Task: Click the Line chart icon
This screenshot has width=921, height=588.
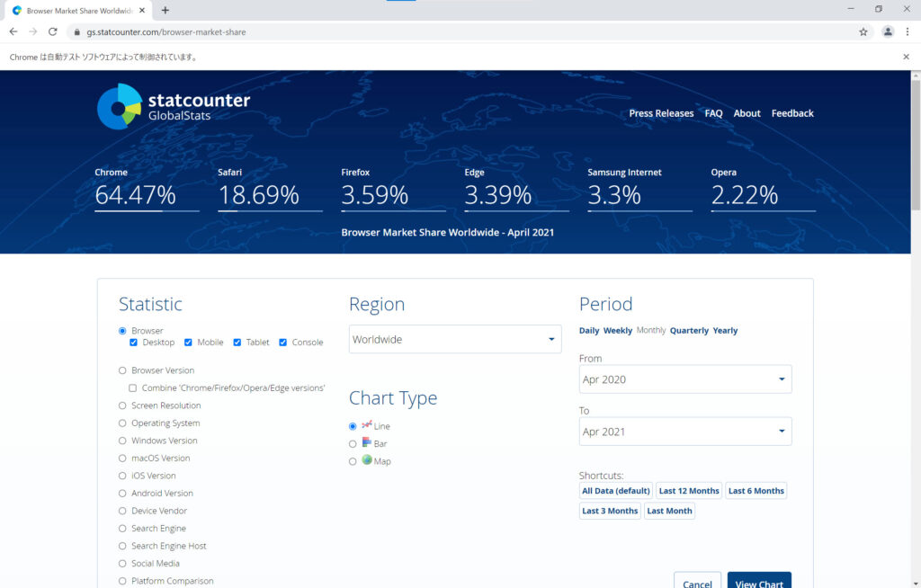Action: (367, 424)
